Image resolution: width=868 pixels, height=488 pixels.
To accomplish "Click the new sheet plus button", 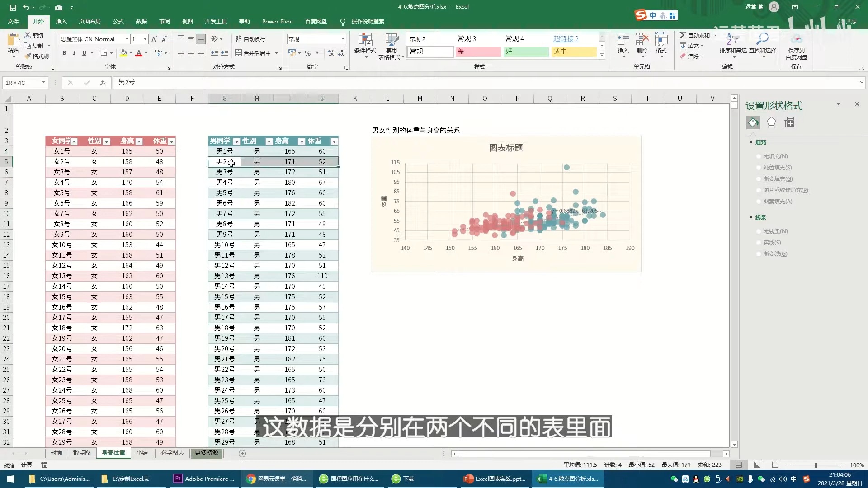I will coord(242,454).
